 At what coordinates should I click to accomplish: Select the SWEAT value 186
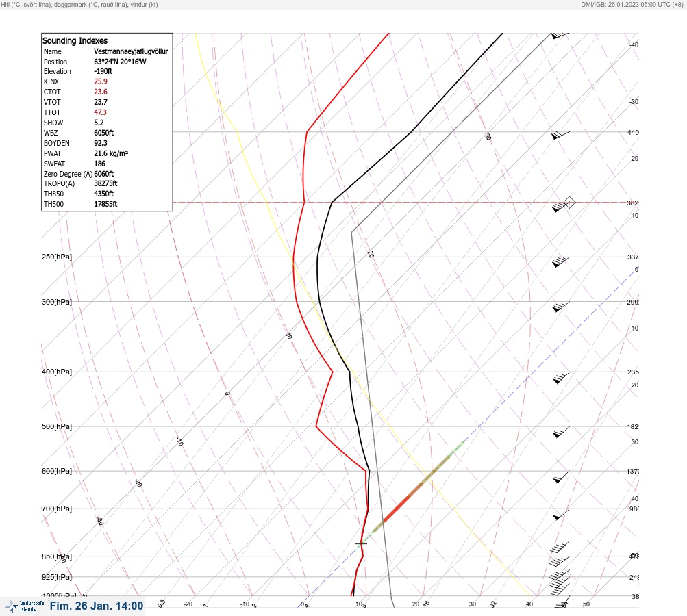coord(99,164)
